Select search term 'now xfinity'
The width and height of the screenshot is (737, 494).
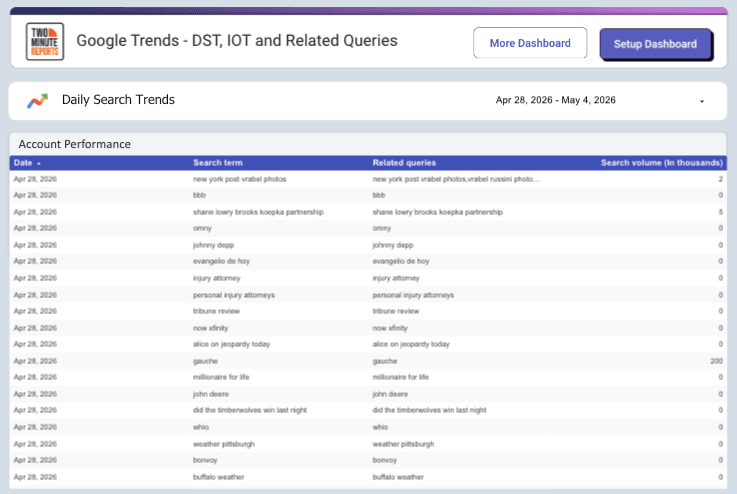point(211,328)
